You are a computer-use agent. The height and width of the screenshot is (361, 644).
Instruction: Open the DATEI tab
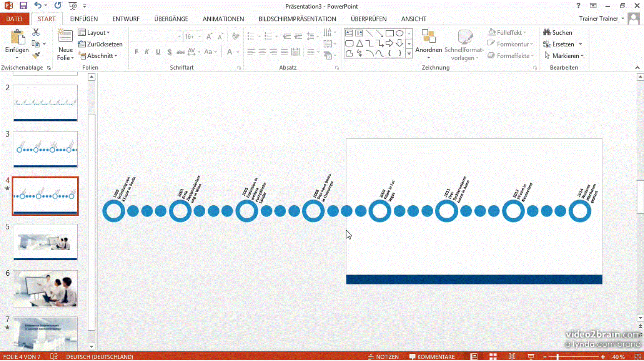(14, 19)
